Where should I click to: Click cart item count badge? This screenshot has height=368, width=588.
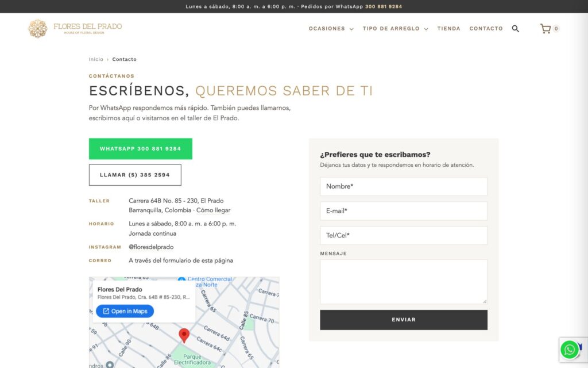tap(556, 29)
